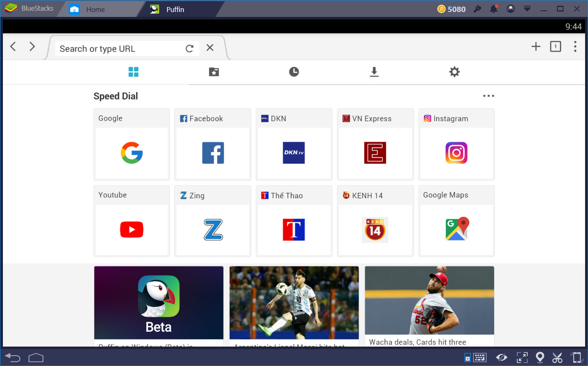The width and height of the screenshot is (588, 366).
Task: Take a screenshot with scissors icon
Action: coord(557,358)
